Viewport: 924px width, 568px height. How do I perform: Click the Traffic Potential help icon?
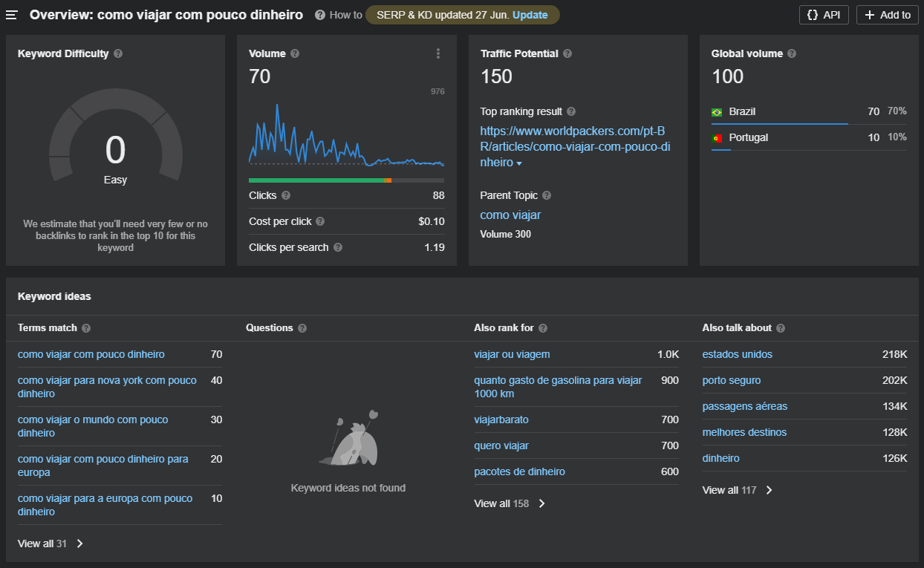point(567,53)
